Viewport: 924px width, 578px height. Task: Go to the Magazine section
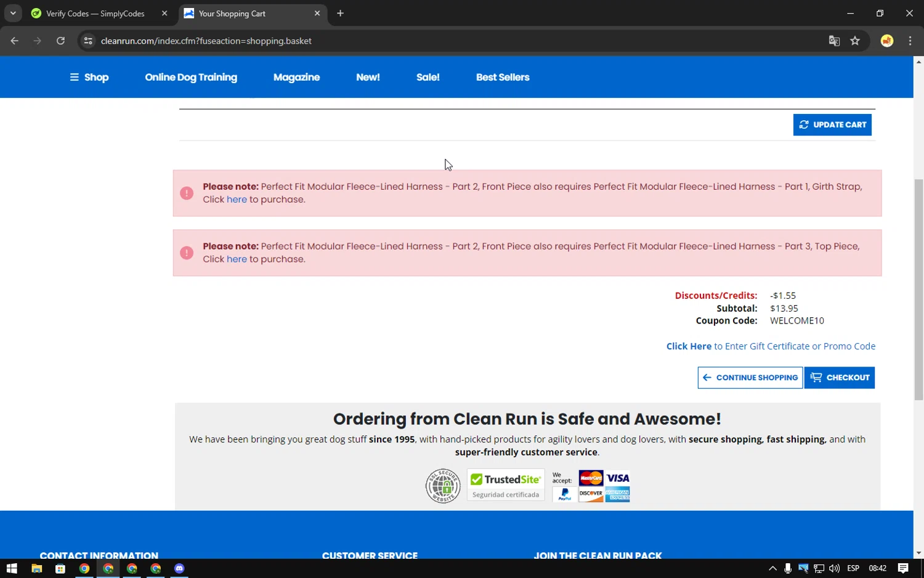pos(296,77)
